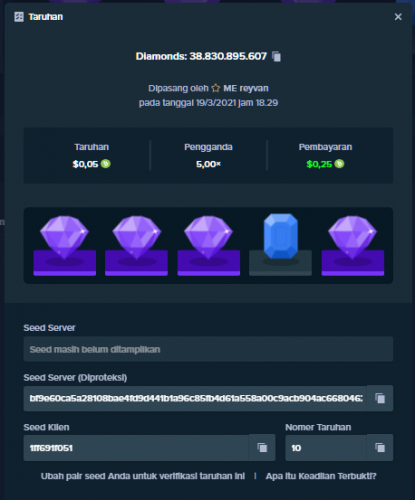
Task: Open ME reyvan's user profile
Action: click(x=246, y=88)
